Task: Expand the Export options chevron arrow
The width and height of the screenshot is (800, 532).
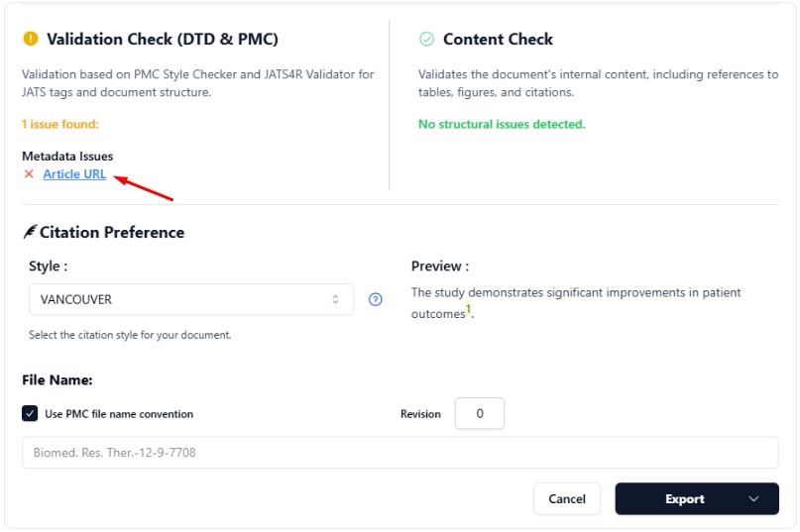Action: click(754, 499)
